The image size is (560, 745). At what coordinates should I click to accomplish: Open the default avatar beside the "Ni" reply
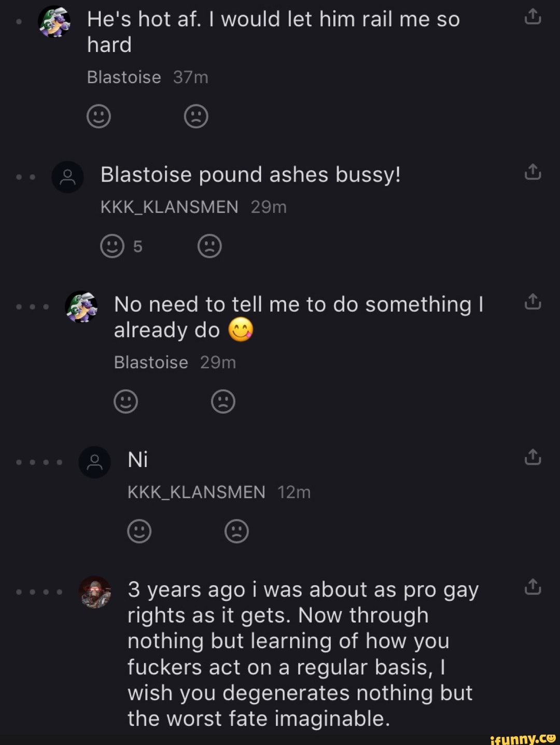94,462
